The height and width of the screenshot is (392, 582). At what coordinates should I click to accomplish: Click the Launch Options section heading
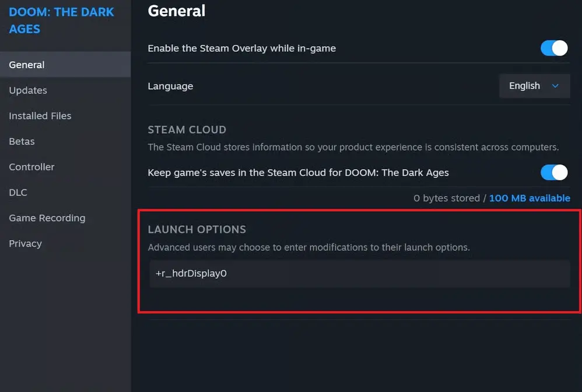point(197,229)
